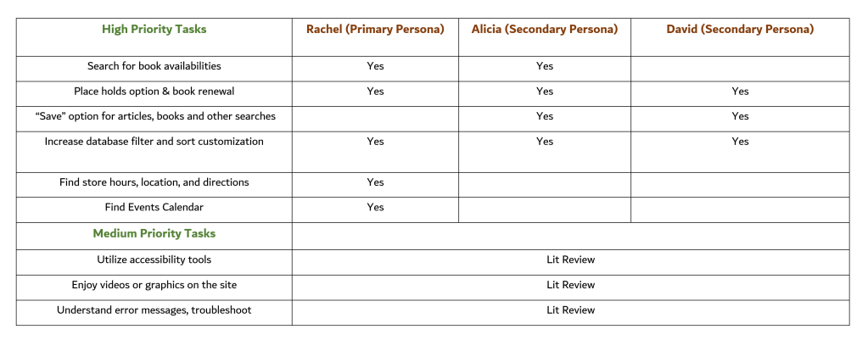This screenshot has width=868, height=346.
Task: Click the "Medium Priority Tasks" heading
Action: click(154, 234)
